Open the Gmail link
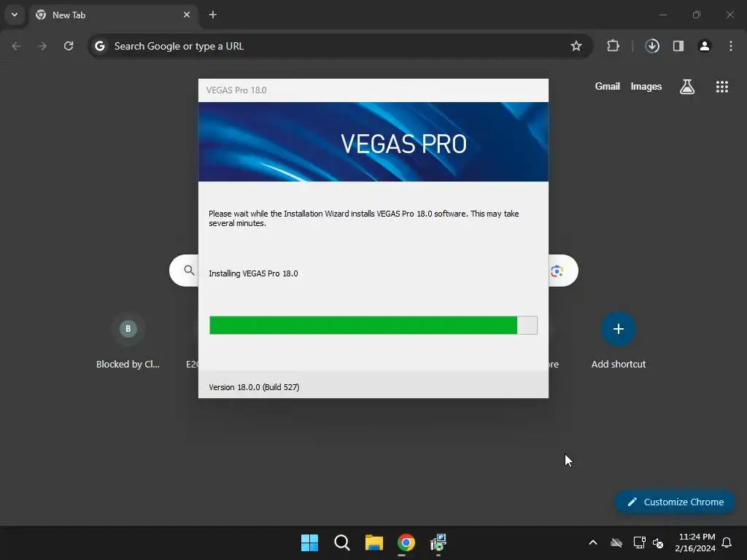Screen dimensions: 747x560 click(608, 86)
